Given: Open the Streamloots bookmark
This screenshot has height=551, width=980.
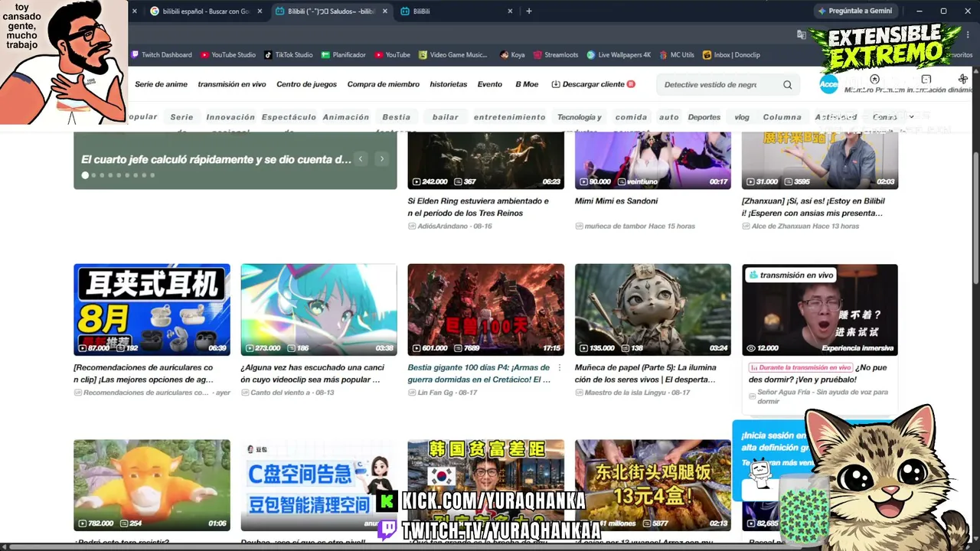Looking at the screenshot, I should point(556,55).
